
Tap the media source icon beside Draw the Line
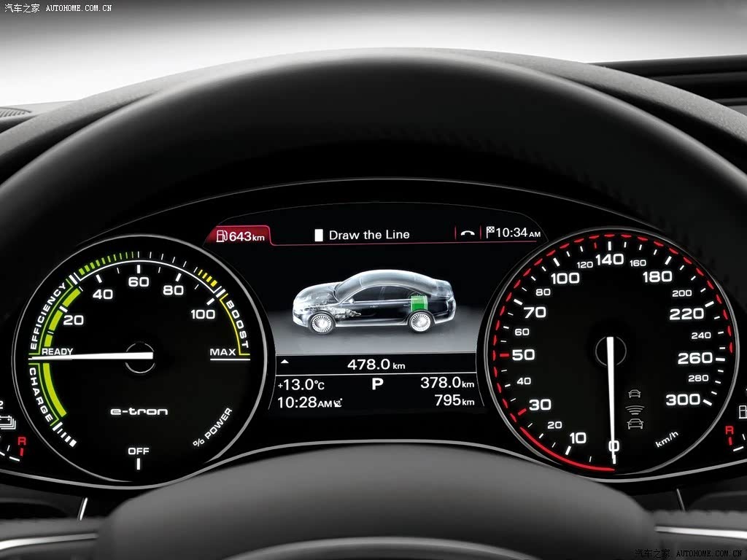tap(319, 236)
